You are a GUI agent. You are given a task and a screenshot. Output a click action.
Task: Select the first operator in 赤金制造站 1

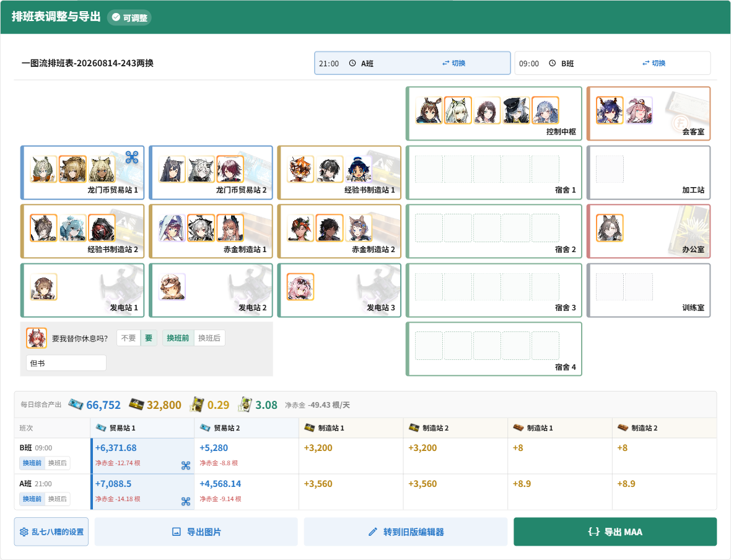click(x=172, y=228)
